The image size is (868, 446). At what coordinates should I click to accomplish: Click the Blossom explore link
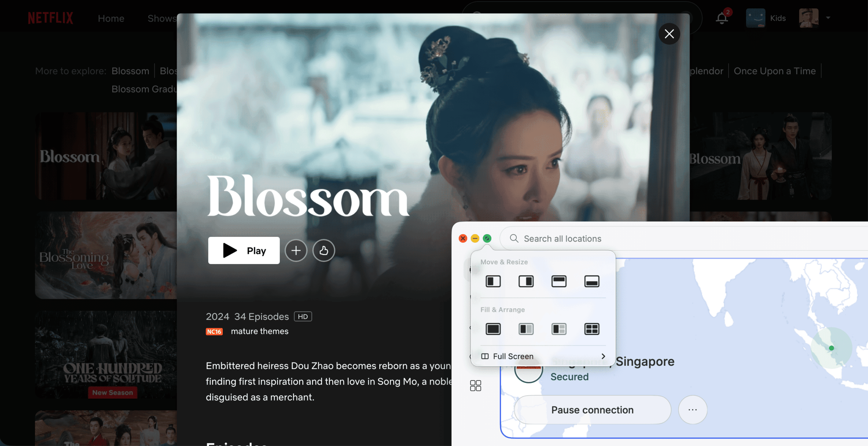click(x=131, y=71)
